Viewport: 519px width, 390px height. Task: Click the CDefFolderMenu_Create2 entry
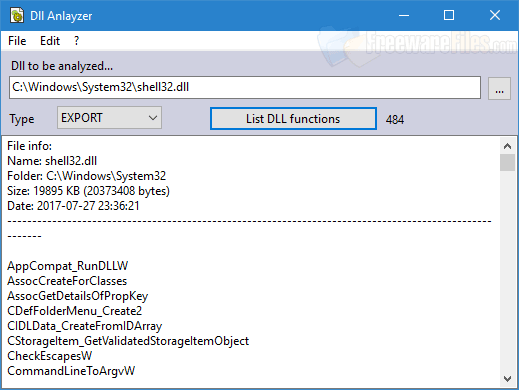pos(75,311)
